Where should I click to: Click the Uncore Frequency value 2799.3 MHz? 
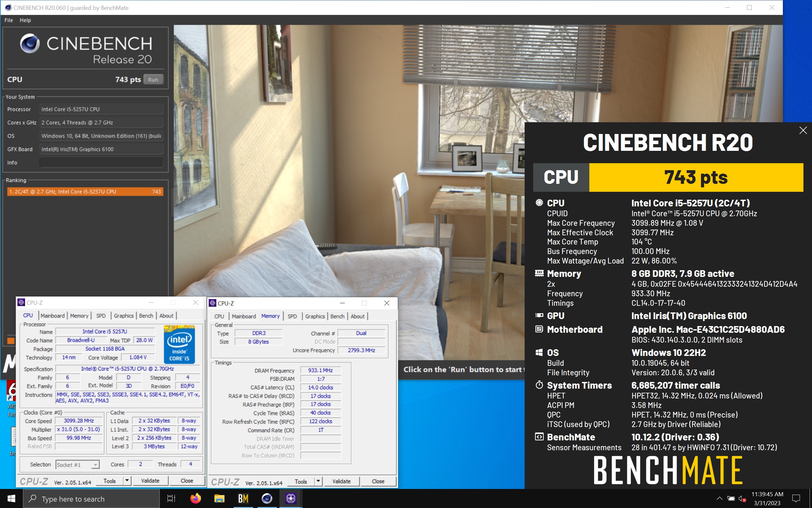(x=361, y=350)
